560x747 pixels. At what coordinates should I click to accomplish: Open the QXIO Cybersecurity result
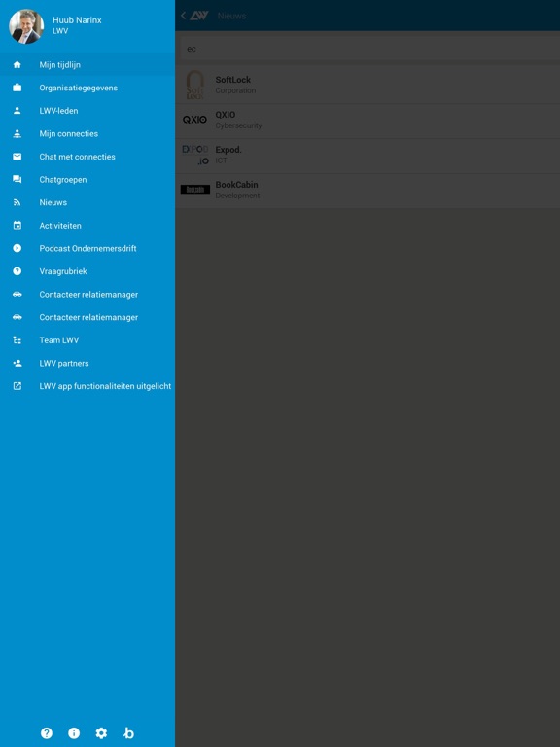coord(367,120)
